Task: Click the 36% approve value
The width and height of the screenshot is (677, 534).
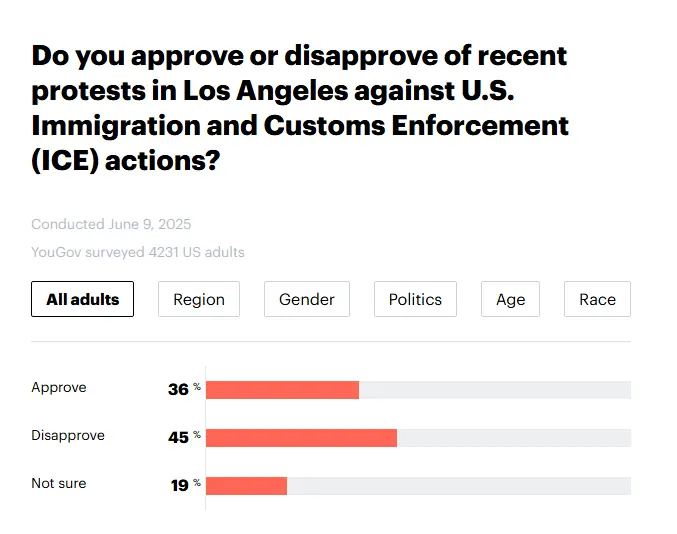Action: click(x=180, y=389)
